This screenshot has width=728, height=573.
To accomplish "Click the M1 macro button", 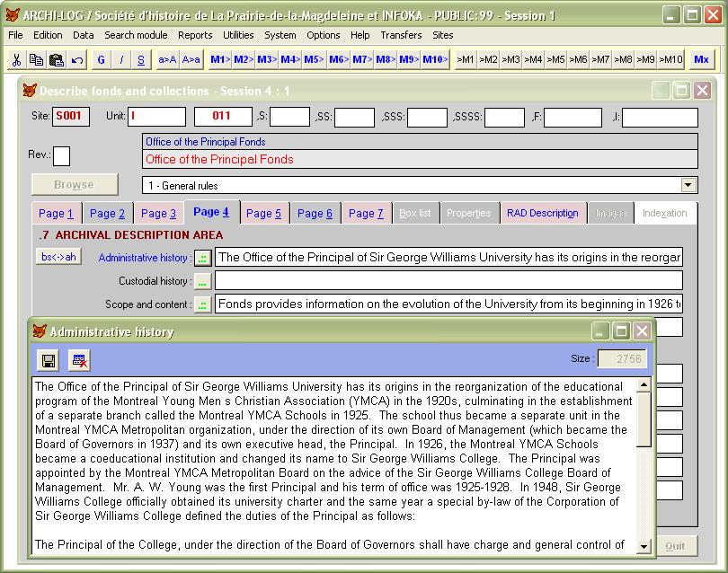I will [219, 60].
